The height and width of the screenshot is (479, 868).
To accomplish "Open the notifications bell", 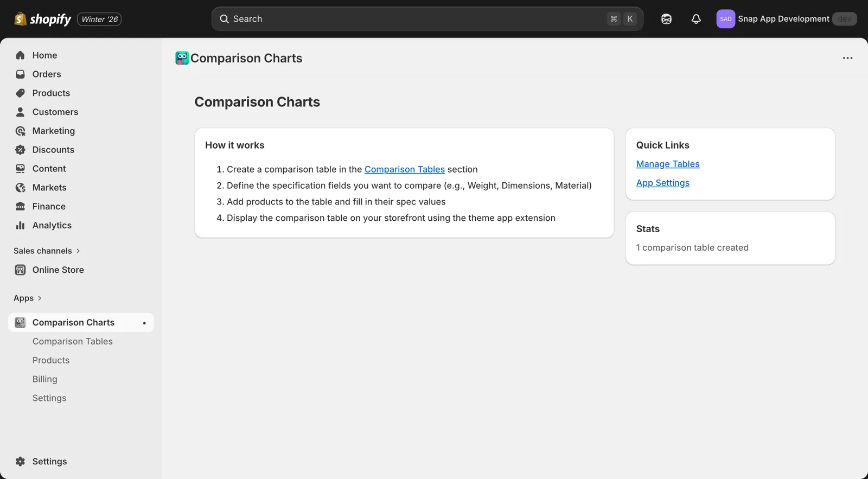I will click(x=696, y=19).
